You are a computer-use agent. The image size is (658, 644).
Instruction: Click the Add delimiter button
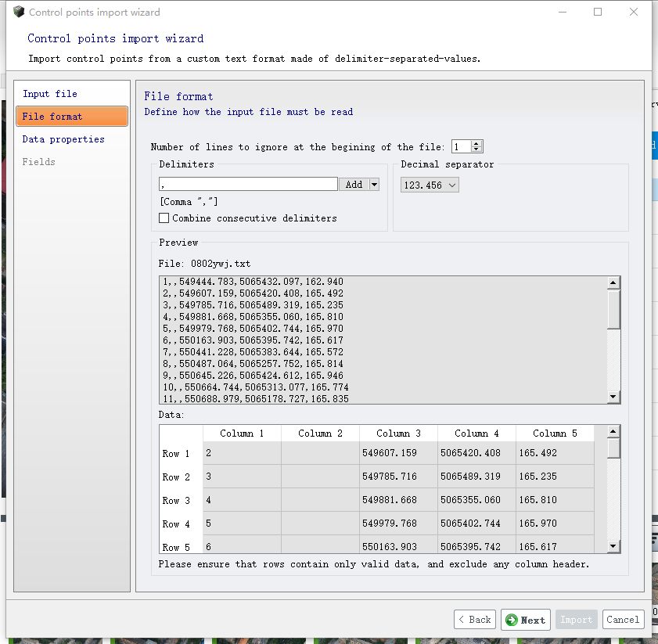pyautogui.click(x=354, y=185)
